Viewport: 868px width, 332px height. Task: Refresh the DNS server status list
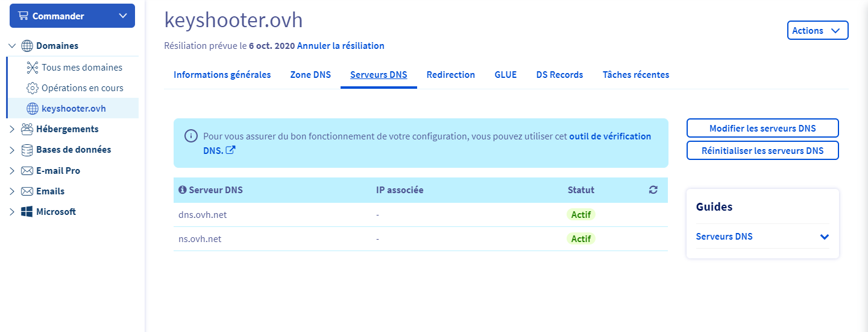click(x=653, y=190)
